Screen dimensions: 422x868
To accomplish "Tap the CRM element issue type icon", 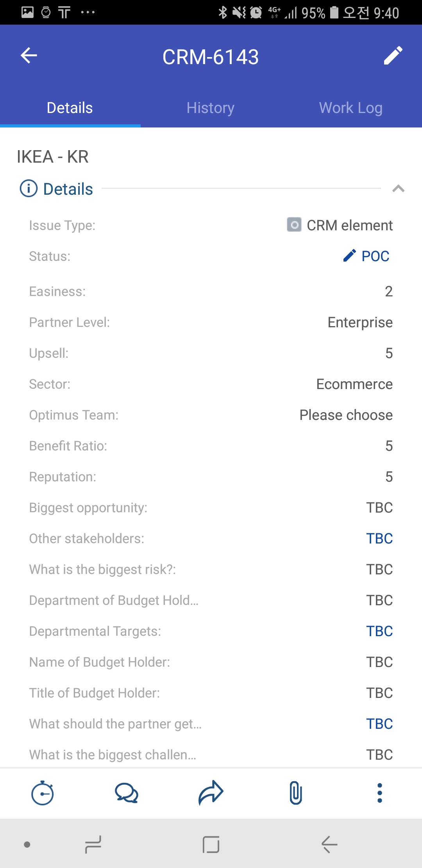I will pyautogui.click(x=294, y=225).
